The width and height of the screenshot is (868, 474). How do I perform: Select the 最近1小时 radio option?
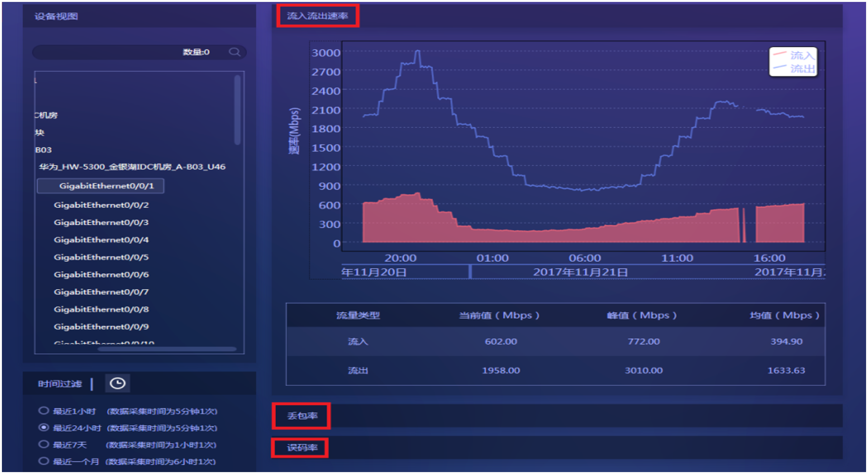43,411
